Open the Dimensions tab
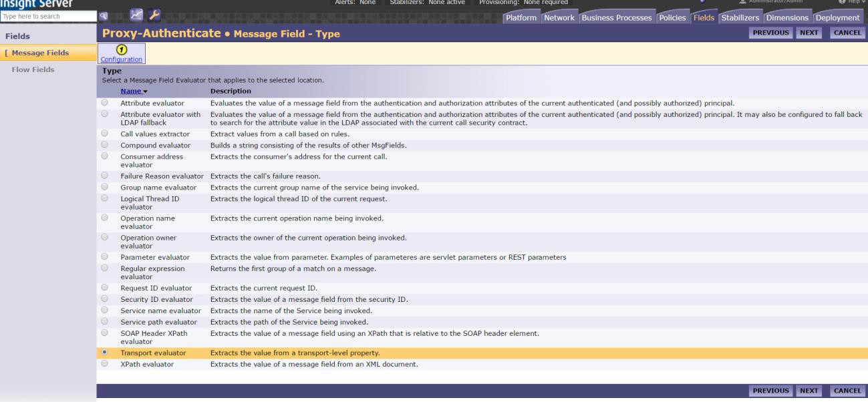The height and width of the screenshot is (402, 868). coord(787,18)
